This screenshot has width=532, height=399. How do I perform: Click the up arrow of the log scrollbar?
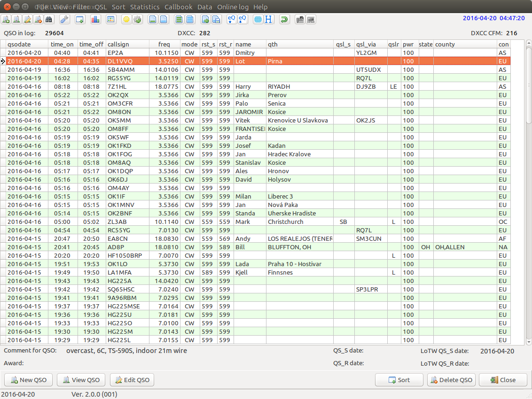[529, 43]
